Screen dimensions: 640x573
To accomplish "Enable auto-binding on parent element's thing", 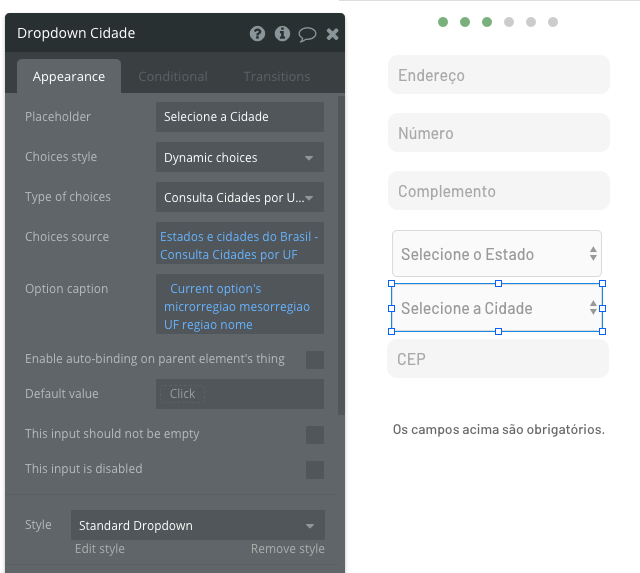I will 315,360.
